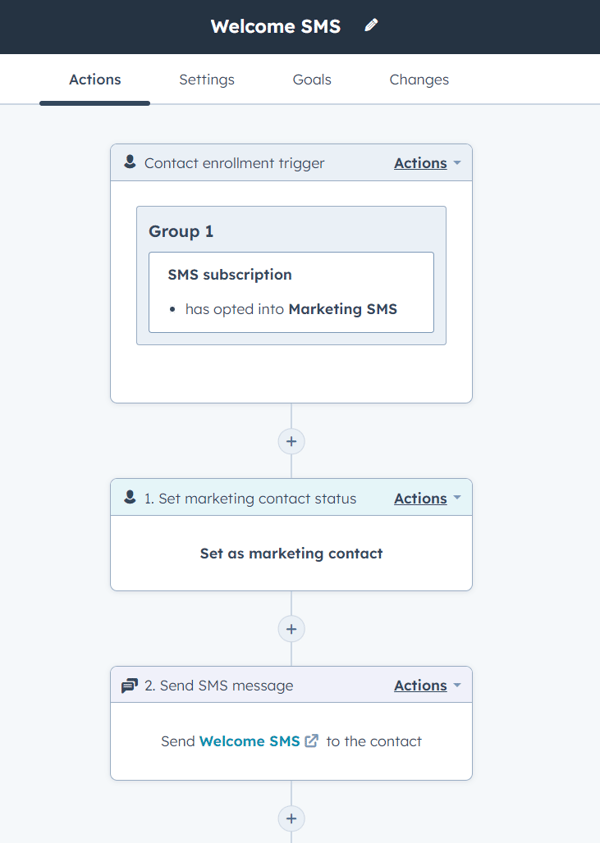Click the Welcome SMS workflow title
Viewport: 600px width, 843px height.
click(276, 26)
